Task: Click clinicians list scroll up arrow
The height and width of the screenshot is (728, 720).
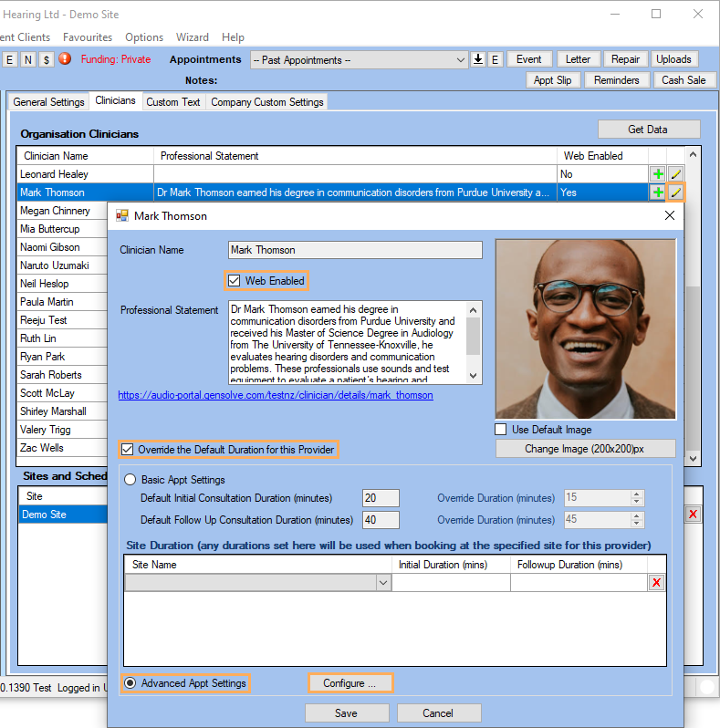Action: [693, 154]
